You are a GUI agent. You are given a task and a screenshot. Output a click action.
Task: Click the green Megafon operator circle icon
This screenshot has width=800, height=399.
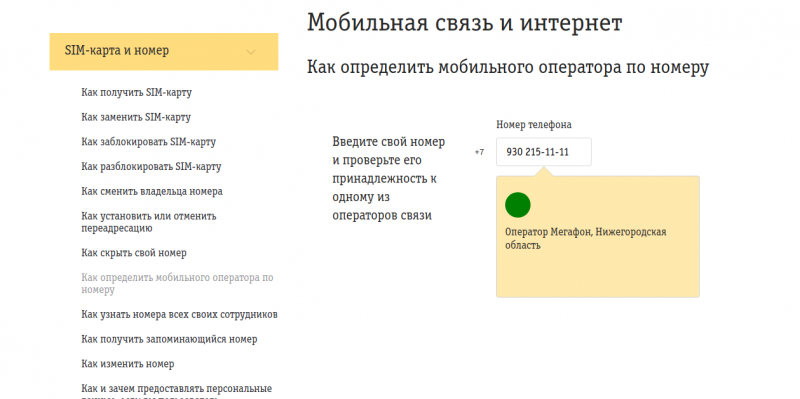517,205
